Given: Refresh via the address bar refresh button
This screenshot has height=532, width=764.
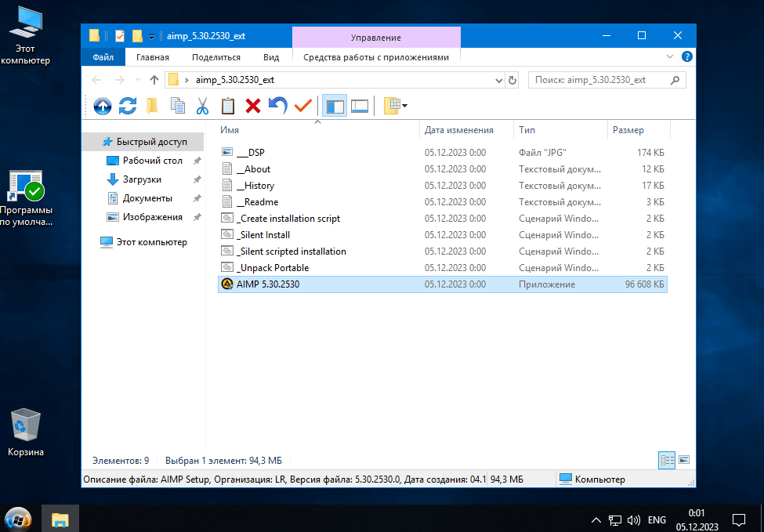Looking at the screenshot, I should tap(512, 80).
